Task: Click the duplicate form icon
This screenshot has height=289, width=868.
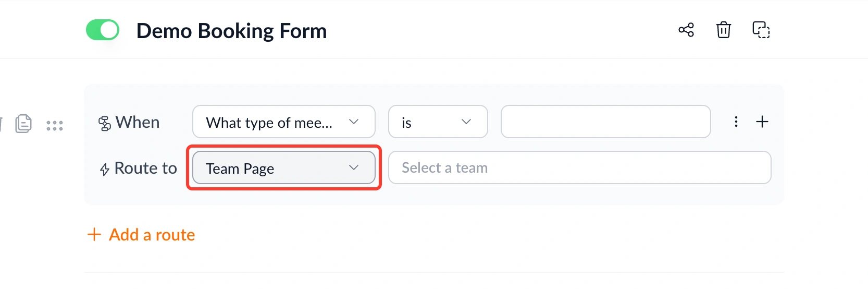Action: pyautogui.click(x=761, y=30)
